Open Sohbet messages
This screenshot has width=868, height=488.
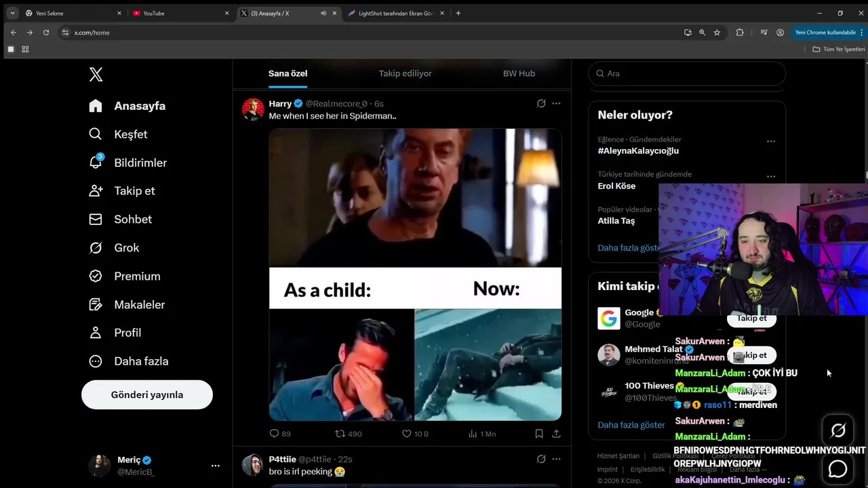tap(121, 219)
